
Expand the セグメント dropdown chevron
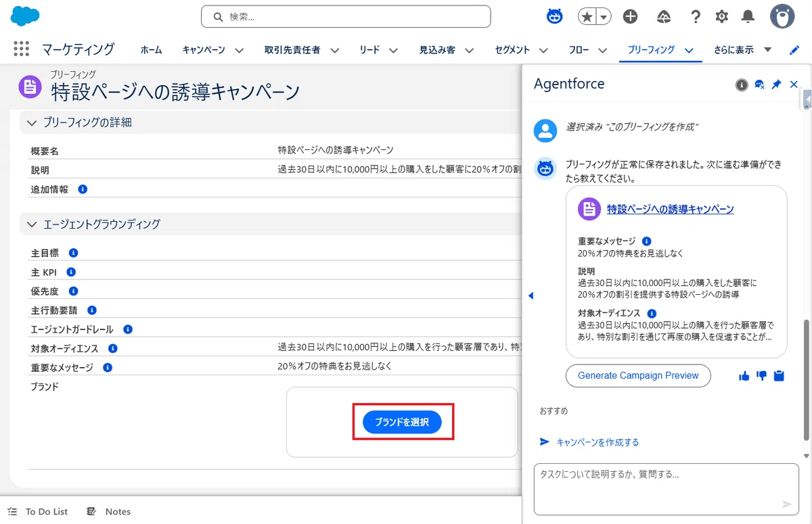[x=544, y=50]
